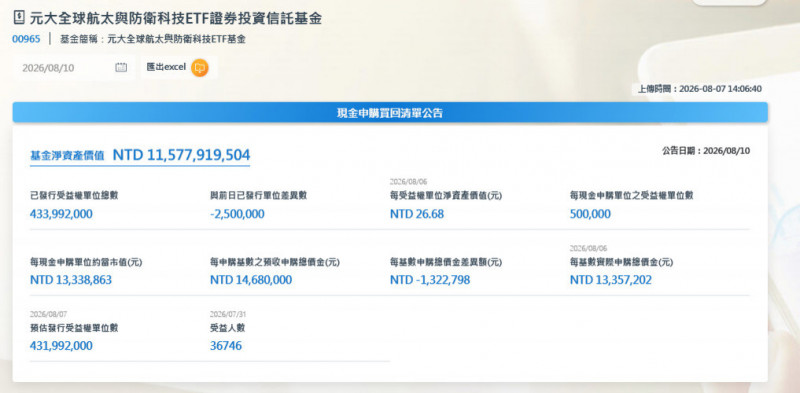The width and height of the screenshot is (800, 393).
Task: Click fund short name 元大全球航太與防衛科技ETF基金
Action: [177, 39]
